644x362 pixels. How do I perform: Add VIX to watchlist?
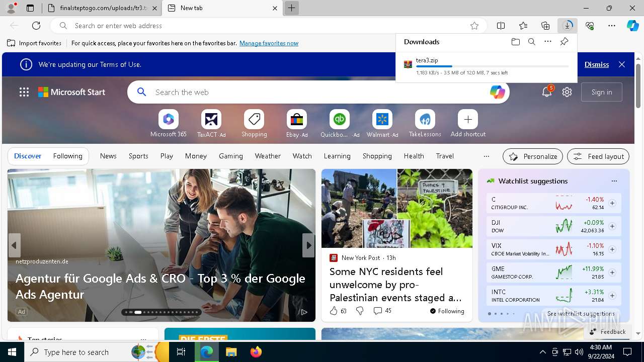pyautogui.click(x=612, y=249)
